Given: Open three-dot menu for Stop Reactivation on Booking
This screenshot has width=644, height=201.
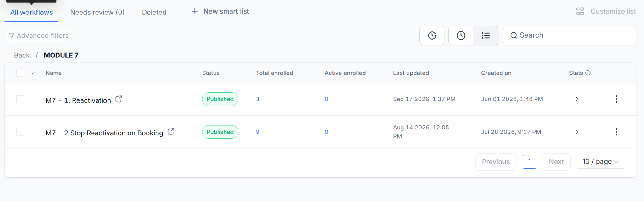Looking at the screenshot, I should pyautogui.click(x=616, y=132).
